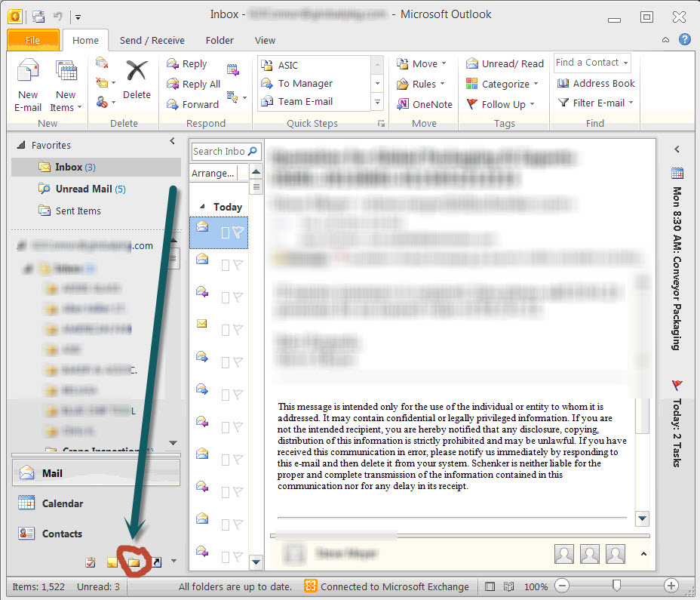Toggle Unread/Read status for the message
The image size is (700, 600).
505,64
